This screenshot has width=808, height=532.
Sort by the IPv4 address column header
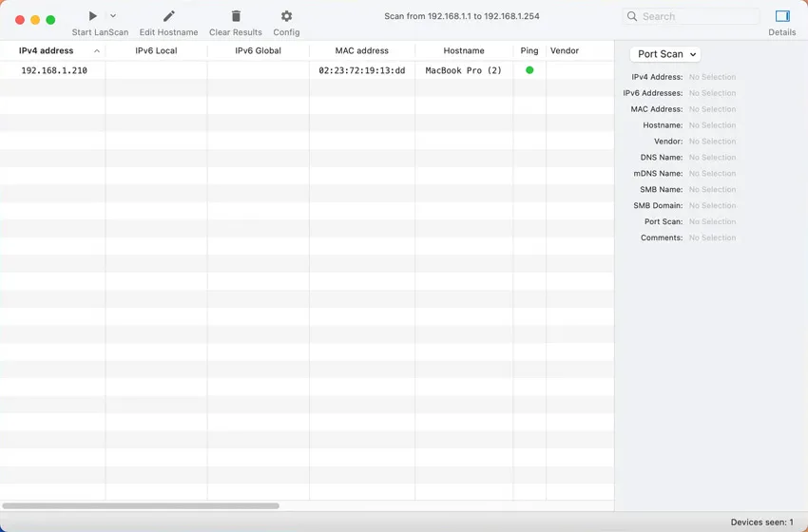(x=47, y=50)
